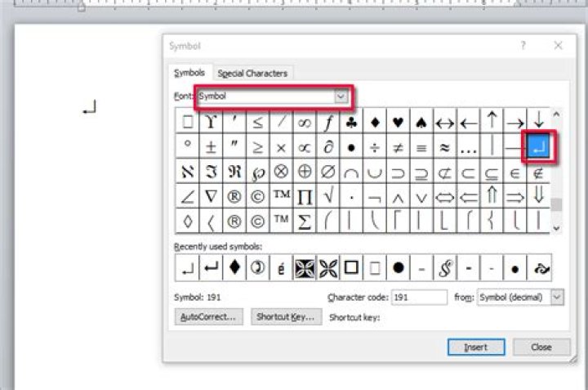588x390 pixels.
Task: Select the single down arrow symbol
Action: tap(538, 122)
